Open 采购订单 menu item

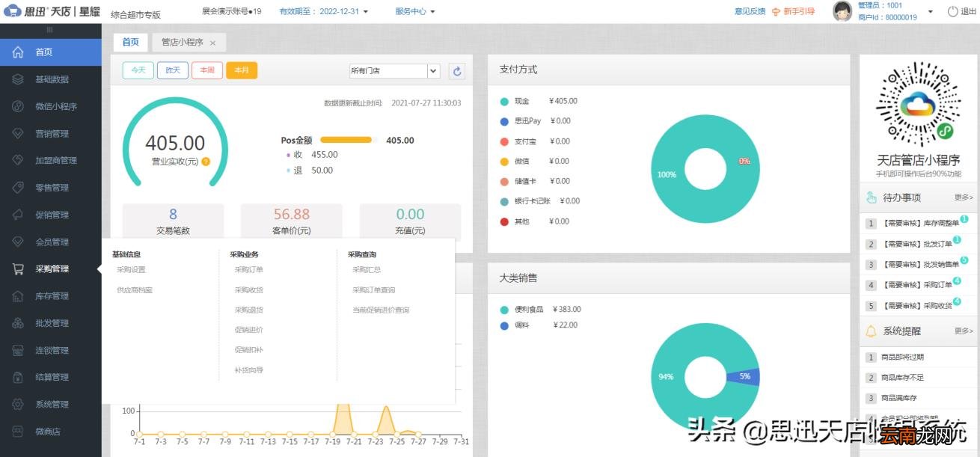249,270
